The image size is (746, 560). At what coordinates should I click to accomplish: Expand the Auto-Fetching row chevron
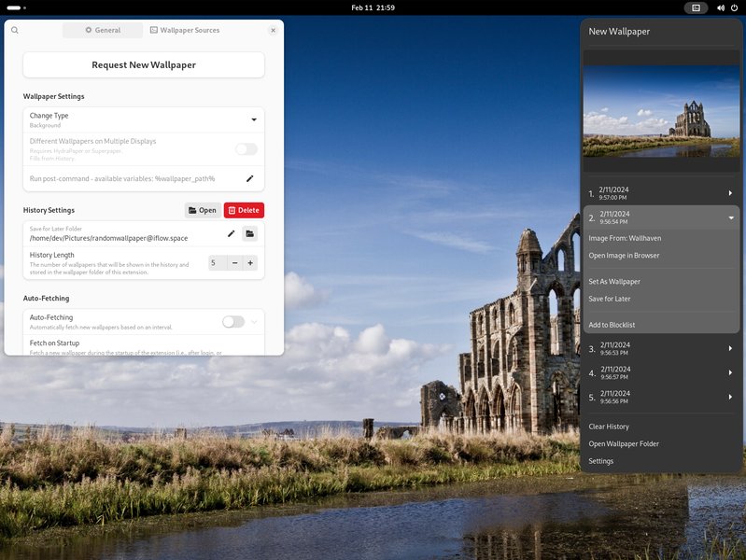click(x=254, y=322)
